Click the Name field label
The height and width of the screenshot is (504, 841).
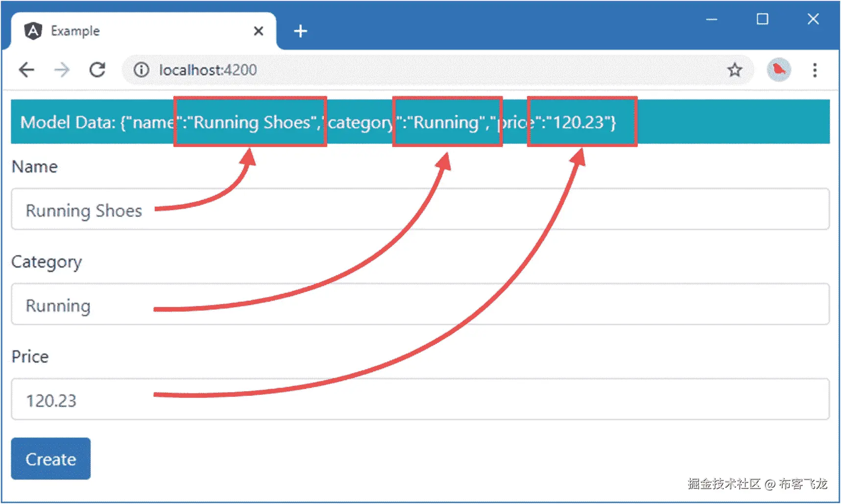pyautogui.click(x=35, y=167)
